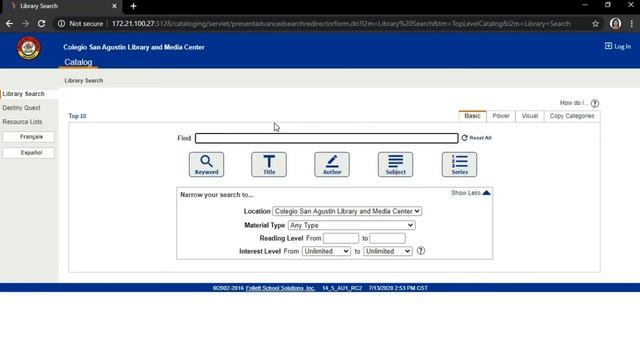Click the Log In icon
640x360 pixels.
608,46
